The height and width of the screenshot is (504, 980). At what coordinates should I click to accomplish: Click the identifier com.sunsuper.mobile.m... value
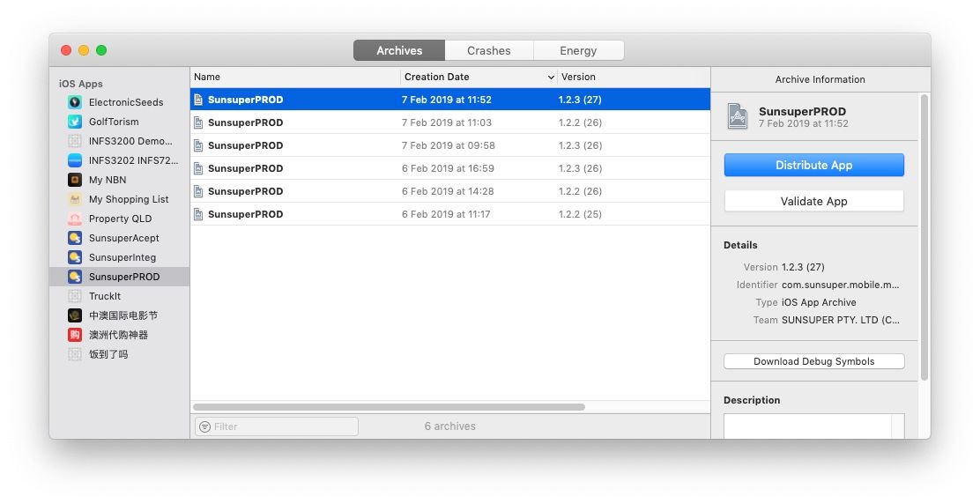[x=840, y=285]
